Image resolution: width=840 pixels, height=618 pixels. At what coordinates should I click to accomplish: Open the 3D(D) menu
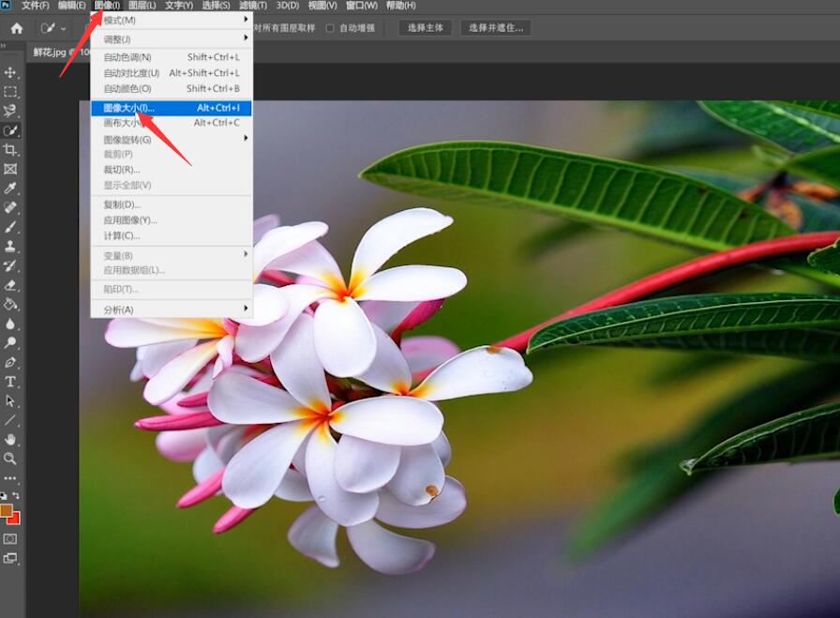(288, 6)
